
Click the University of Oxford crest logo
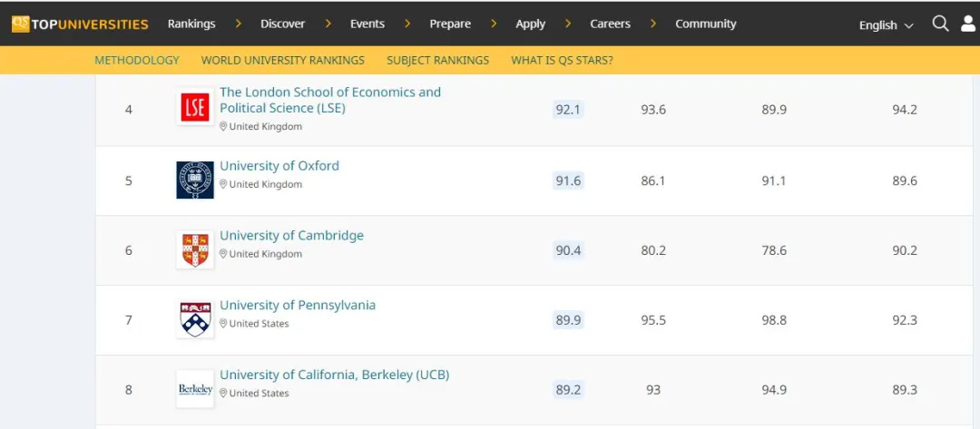195,180
